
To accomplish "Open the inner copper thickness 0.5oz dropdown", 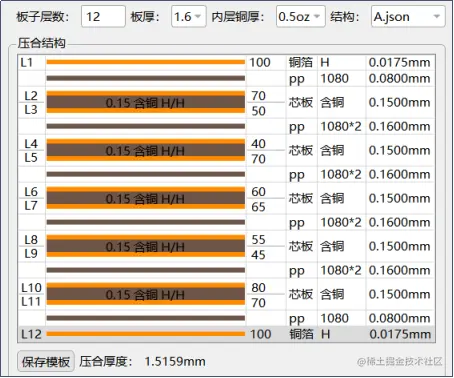I will [300, 16].
